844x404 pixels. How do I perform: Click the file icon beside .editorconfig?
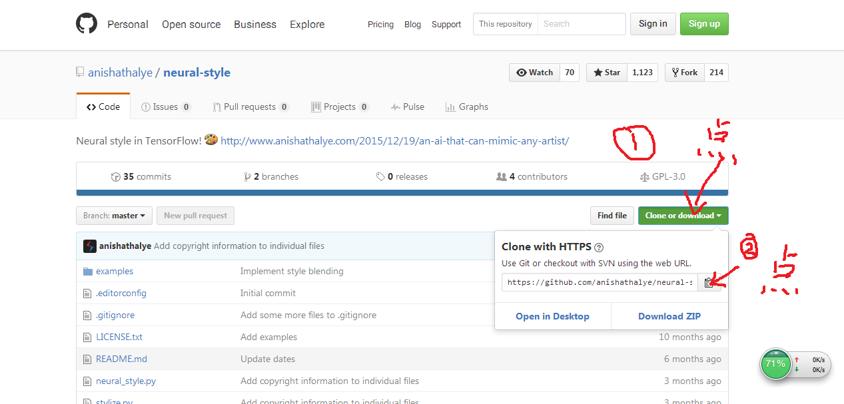[88, 293]
